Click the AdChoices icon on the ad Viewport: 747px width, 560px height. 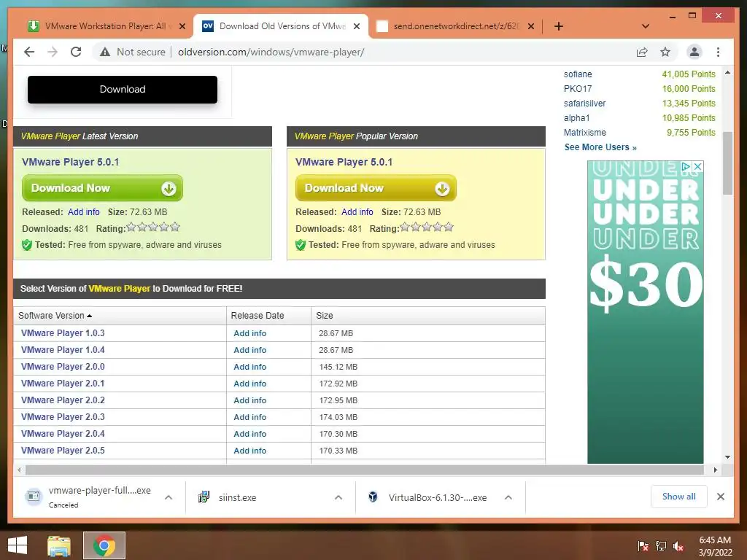point(686,167)
